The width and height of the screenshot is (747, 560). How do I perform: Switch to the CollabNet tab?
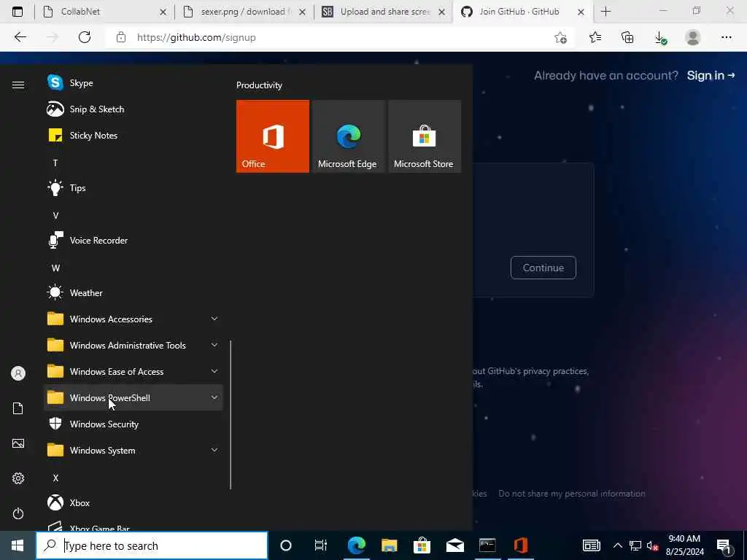point(104,12)
